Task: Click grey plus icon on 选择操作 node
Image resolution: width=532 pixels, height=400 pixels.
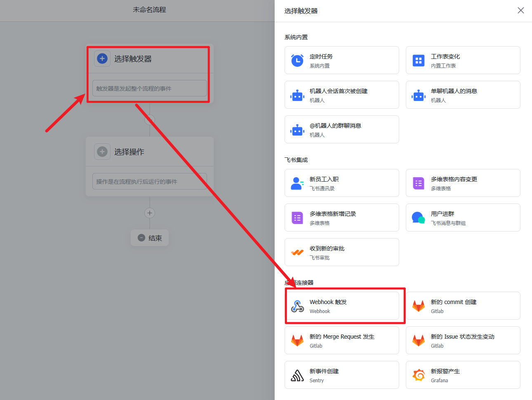Action: click(102, 152)
